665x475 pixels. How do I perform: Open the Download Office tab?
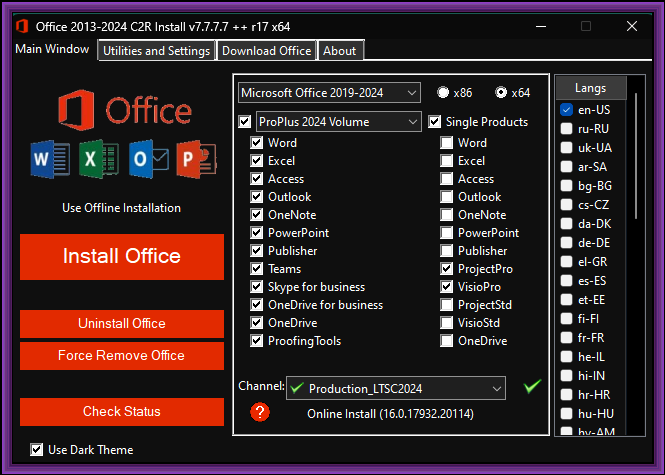point(267,50)
